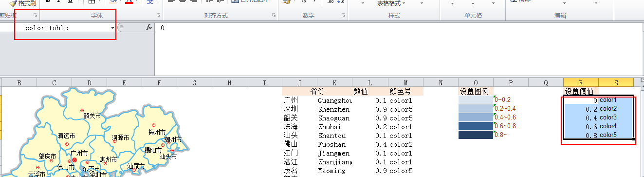Click the Name Box showing color_table

pyautogui.click(x=55, y=28)
